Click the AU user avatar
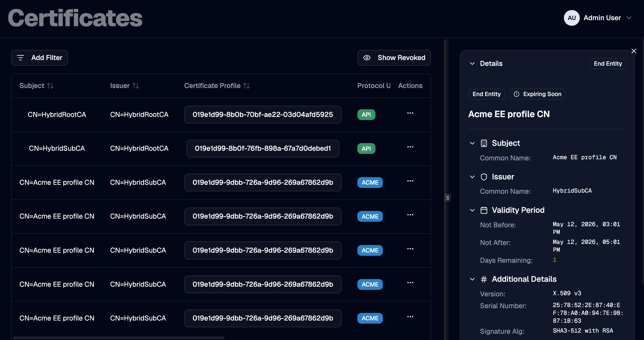Viewport: 644px width, 340px height. pos(571,18)
